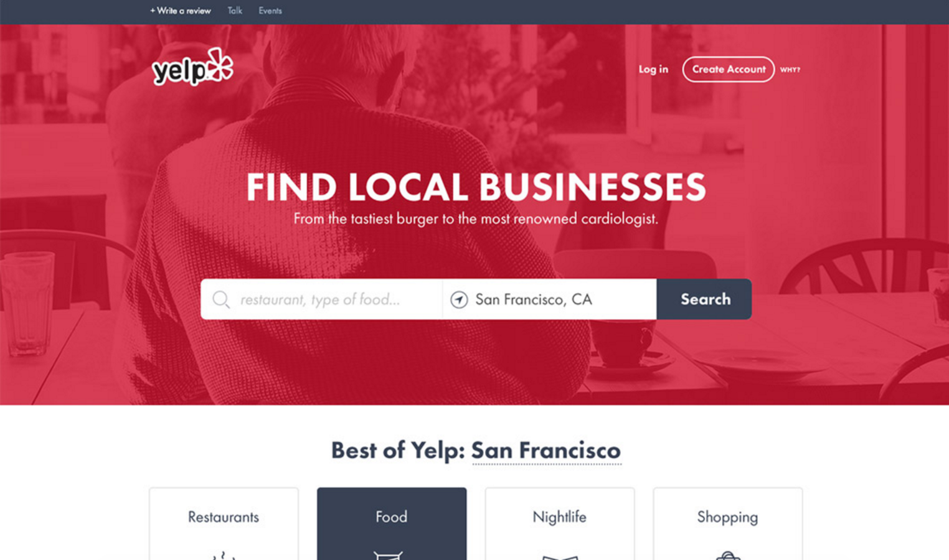The width and height of the screenshot is (949, 560).
Task: Open the Events menu item
Action: click(270, 11)
